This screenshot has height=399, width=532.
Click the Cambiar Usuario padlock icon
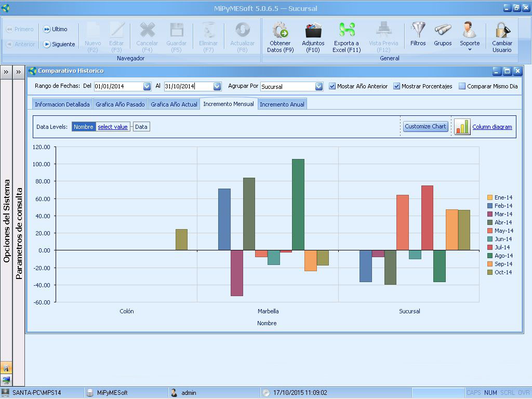click(x=502, y=30)
